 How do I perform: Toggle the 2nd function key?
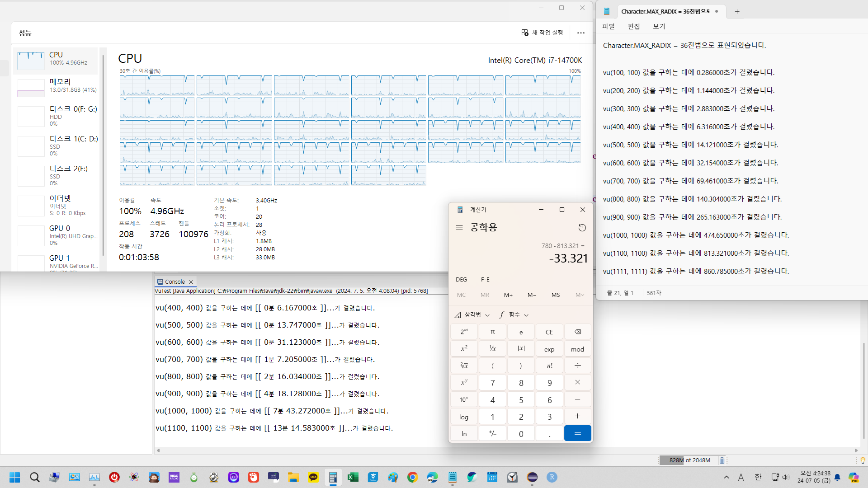pyautogui.click(x=464, y=332)
